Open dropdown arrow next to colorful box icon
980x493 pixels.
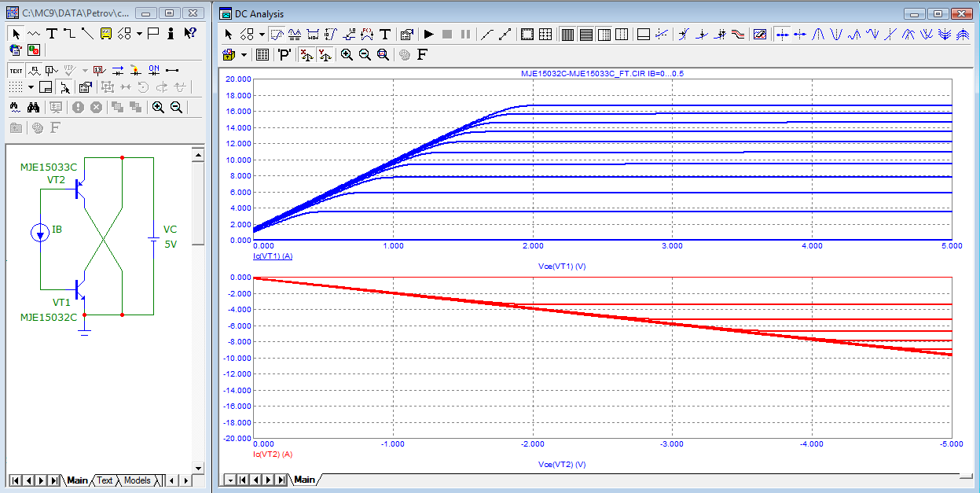pos(244,54)
